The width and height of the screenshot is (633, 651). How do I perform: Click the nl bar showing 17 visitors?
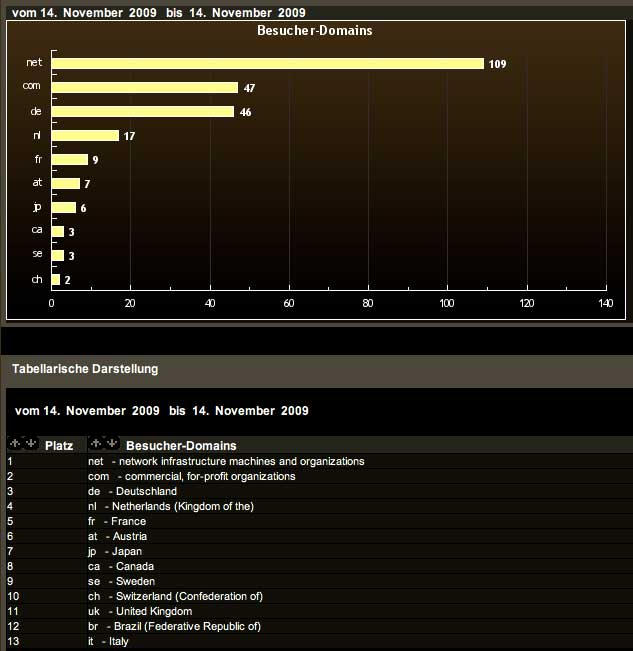pos(85,135)
